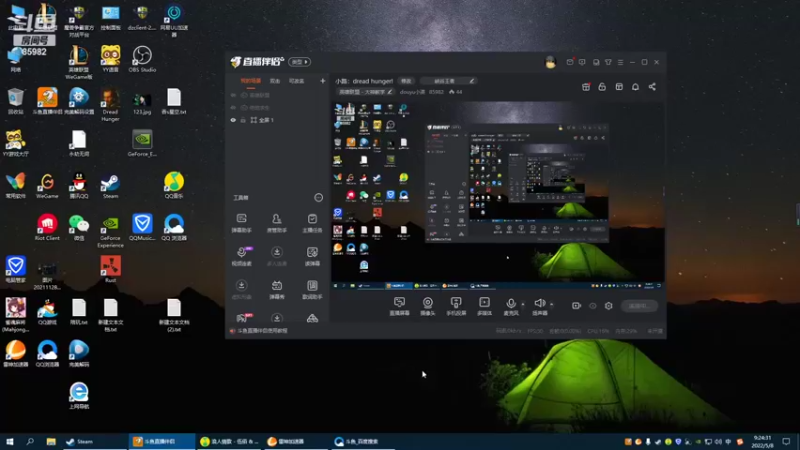This screenshot has height=450, width=800.
Task: Add a 摄像头 camera source
Action: pos(428,306)
